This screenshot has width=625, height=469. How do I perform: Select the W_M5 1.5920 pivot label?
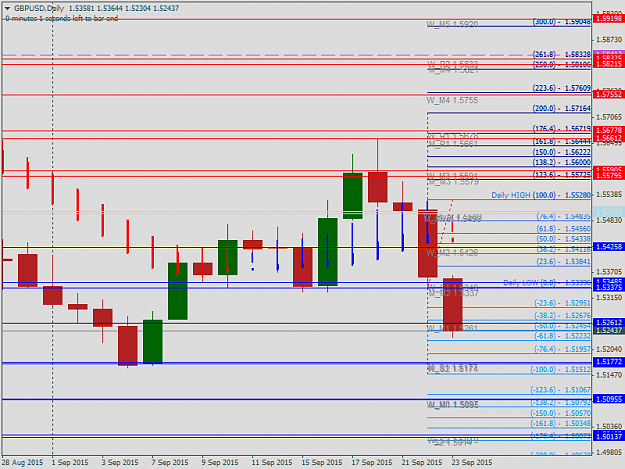(x=452, y=25)
